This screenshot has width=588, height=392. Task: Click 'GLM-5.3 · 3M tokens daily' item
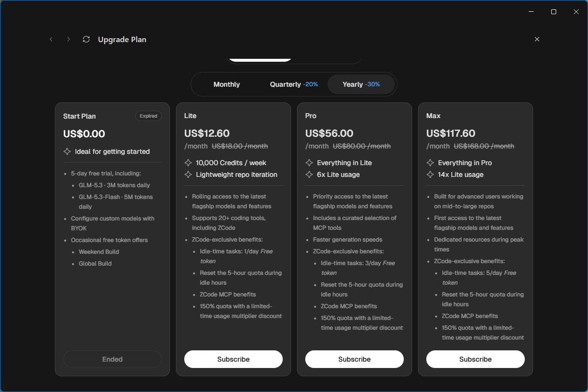114,185
